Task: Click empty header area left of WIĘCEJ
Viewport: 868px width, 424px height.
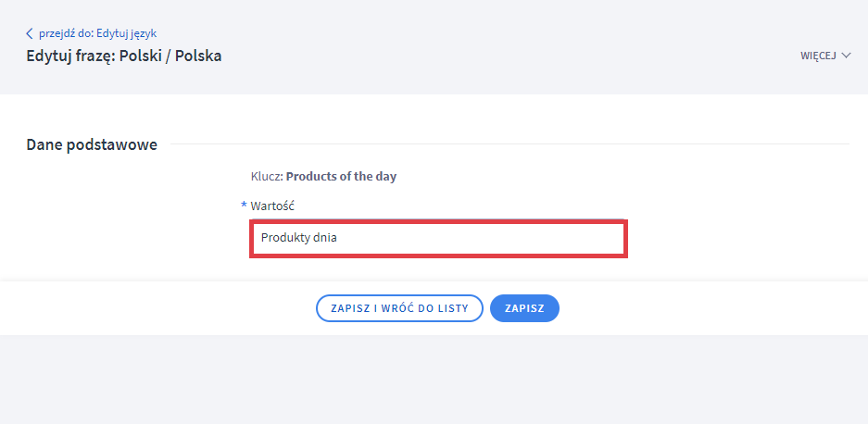Action: pos(556,56)
